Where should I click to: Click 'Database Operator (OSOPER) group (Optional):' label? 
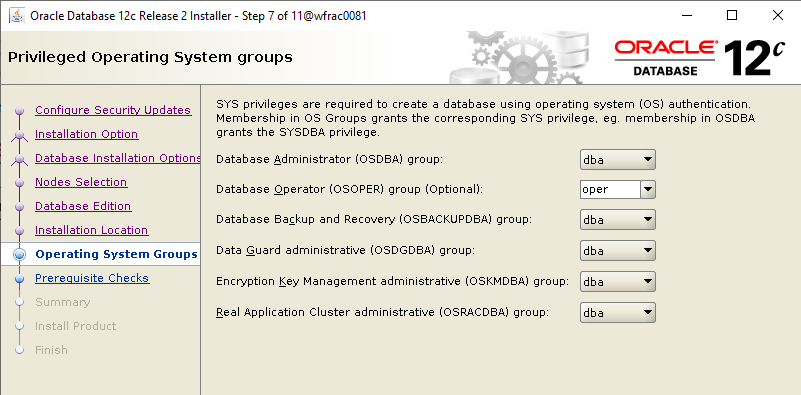[349, 190]
